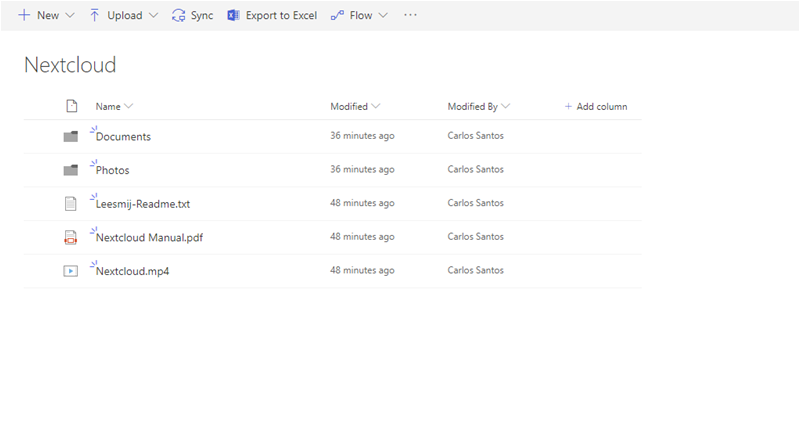Open the Nextcloud.mp4 file name
This screenshot has width=800, height=438.
tap(132, 270)
